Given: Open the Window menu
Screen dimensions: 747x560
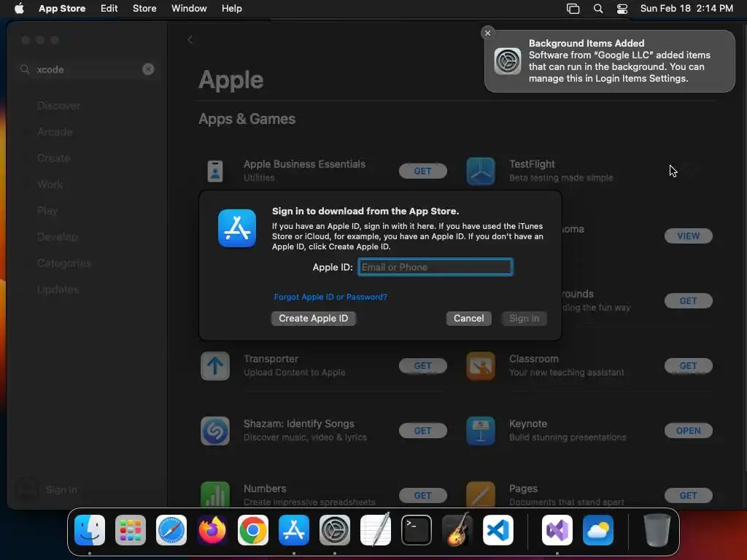Looking at the screenshot, I should coord(189,9).
